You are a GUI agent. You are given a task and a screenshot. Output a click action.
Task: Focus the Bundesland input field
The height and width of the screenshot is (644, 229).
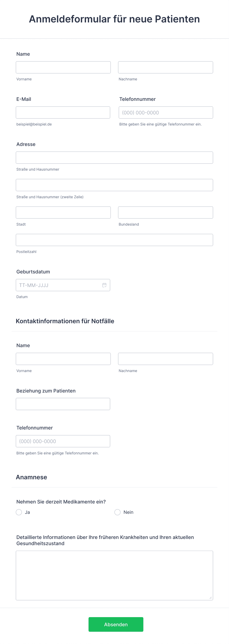(165, 213)
